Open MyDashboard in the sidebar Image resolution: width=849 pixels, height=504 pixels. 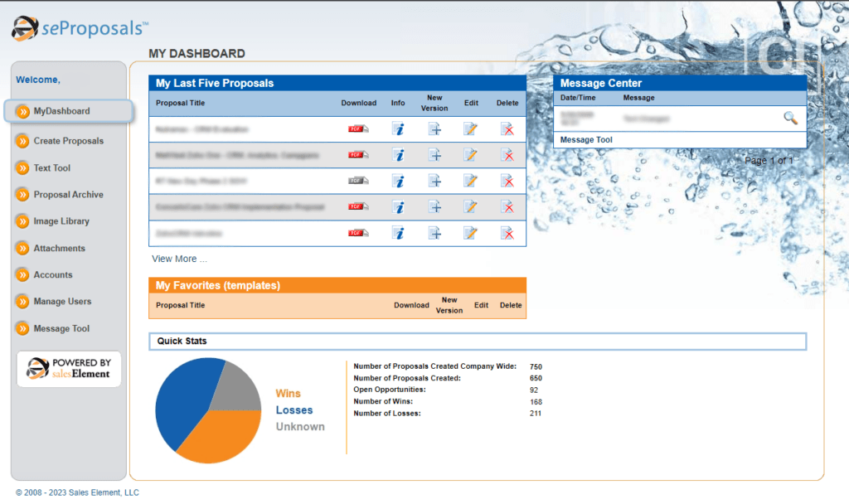click(x=61, y=111)
